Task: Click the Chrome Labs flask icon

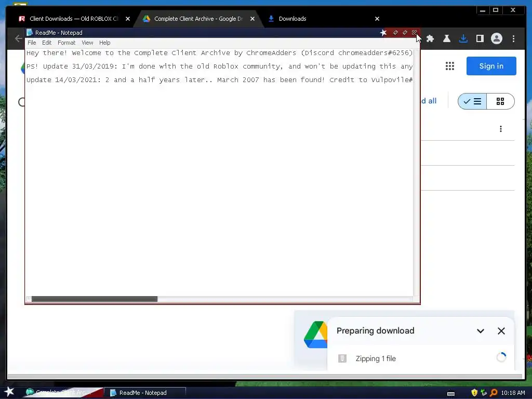Action: click(446, 38)
